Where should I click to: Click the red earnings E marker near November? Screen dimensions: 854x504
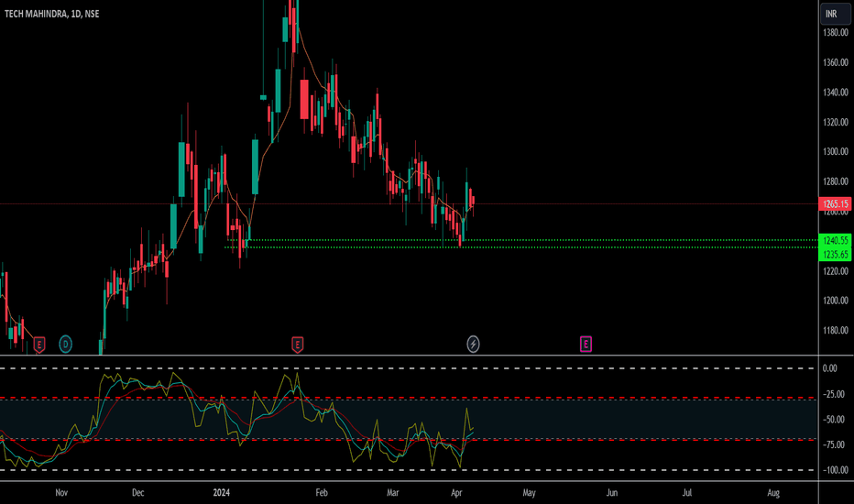pos(38,345)
